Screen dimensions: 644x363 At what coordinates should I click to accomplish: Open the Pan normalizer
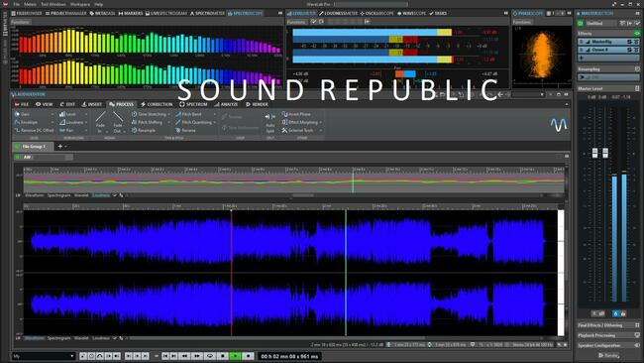(x=66, y=130)
